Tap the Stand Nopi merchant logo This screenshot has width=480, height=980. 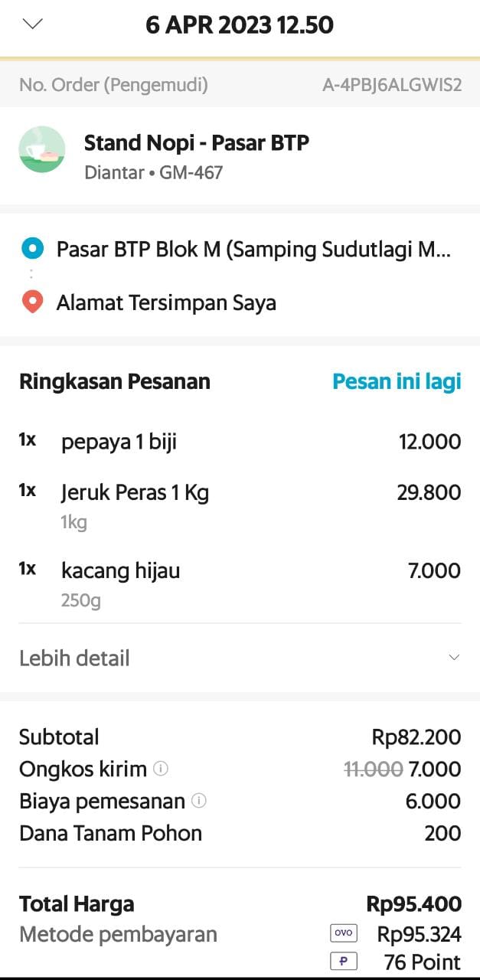coord(42,149)
